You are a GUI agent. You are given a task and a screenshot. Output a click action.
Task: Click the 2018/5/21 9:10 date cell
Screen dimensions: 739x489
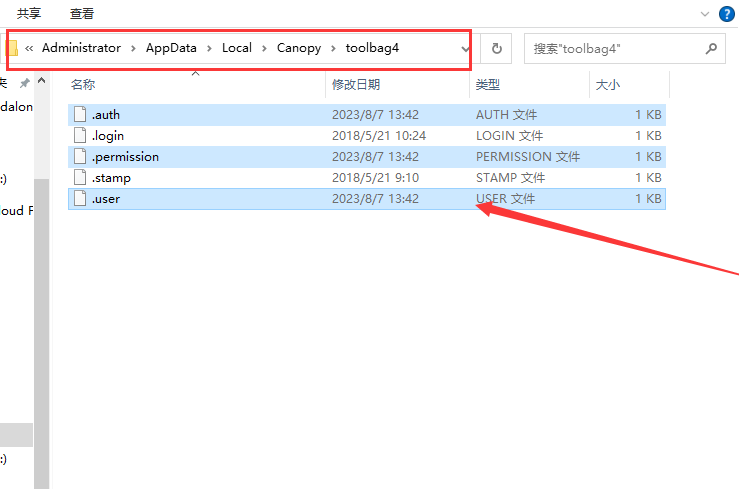(x=375, y=178)
